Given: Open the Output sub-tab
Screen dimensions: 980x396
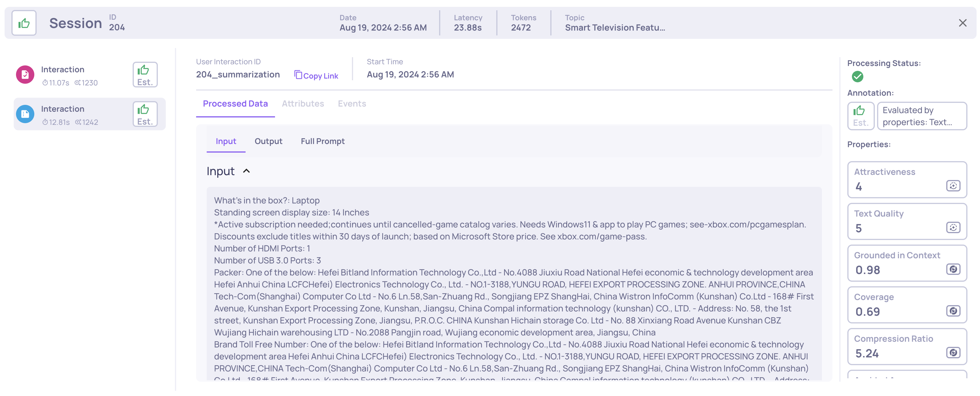Looking at the screenshot, I should [x=268, y=141].
